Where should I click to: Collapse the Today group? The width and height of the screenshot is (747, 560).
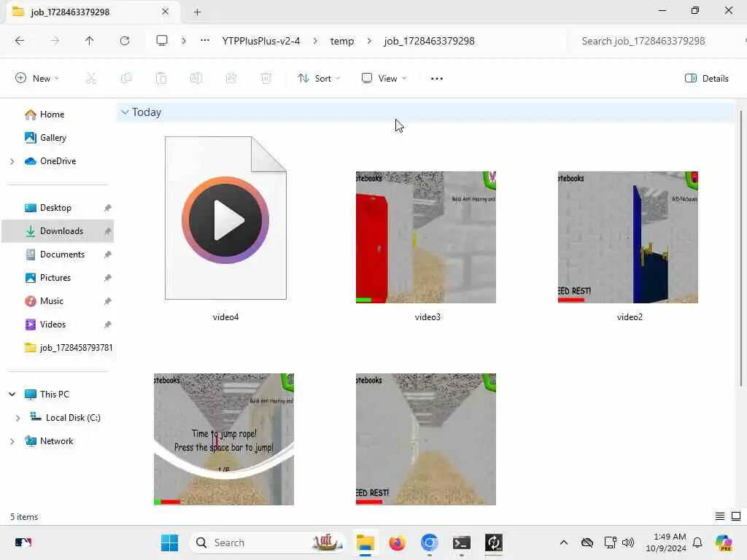[125, 112]
